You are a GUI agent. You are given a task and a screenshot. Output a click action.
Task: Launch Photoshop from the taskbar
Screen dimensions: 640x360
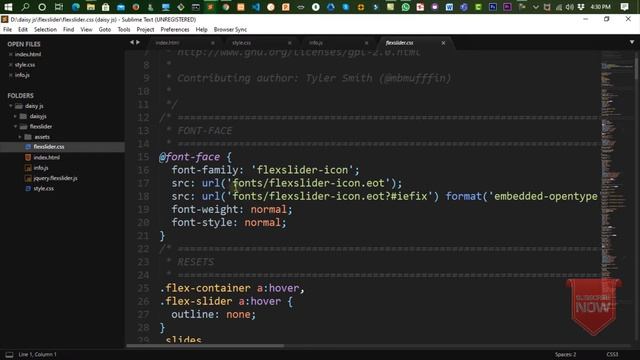tap(493, 7)
